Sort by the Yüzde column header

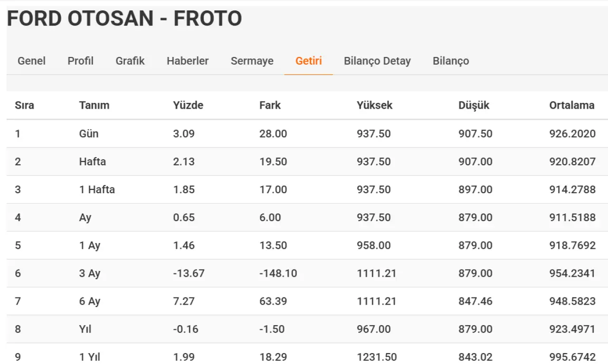point(188,105)
